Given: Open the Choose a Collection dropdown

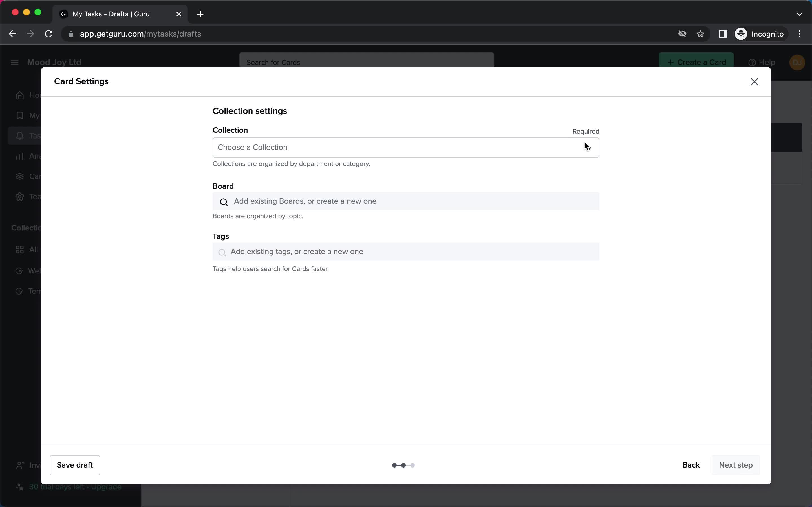Looking at the screenshot, I should click(406, 147).
